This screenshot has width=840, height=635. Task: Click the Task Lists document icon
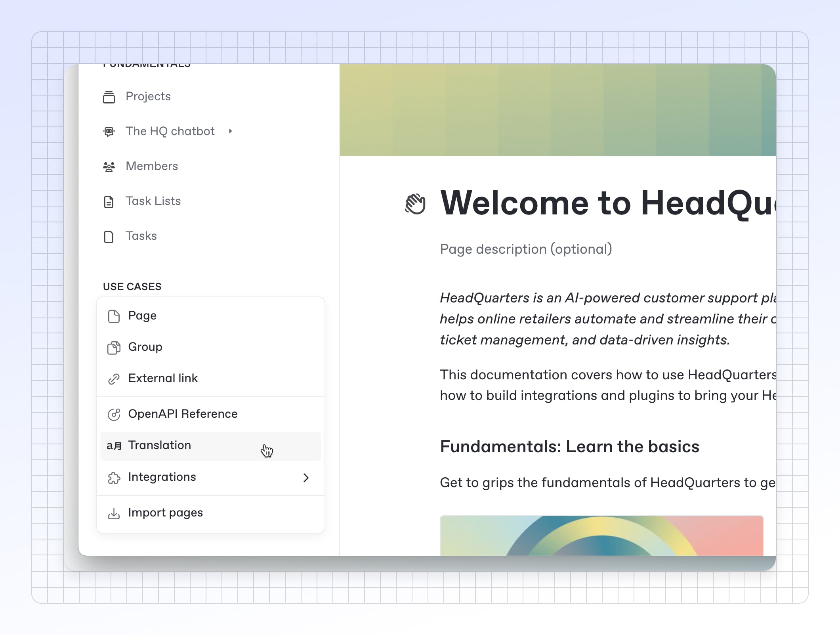[x=109, y=202]
